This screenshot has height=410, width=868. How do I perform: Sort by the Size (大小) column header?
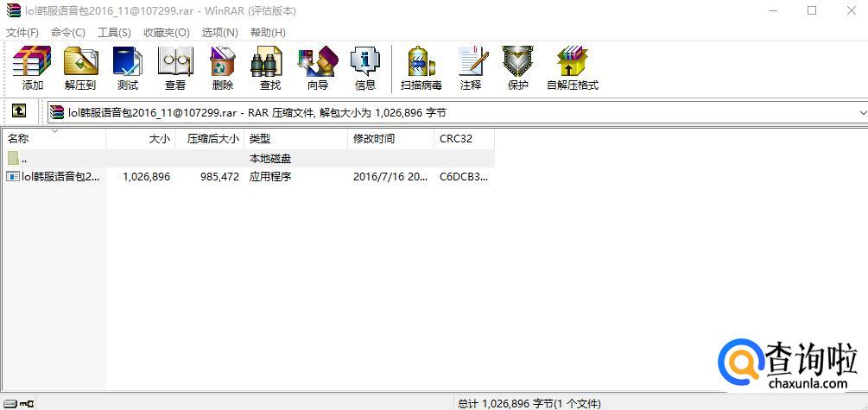pos(140,139)
